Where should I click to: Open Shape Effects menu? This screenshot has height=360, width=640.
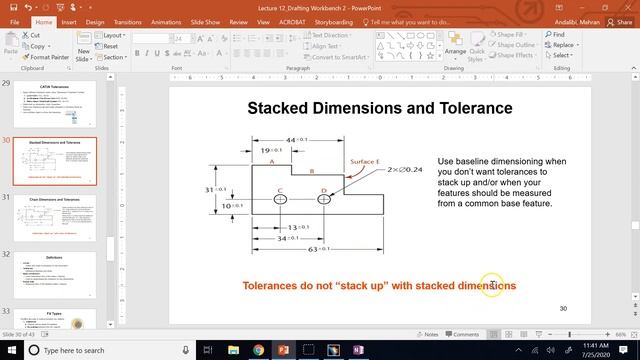[x=512, y=55]
